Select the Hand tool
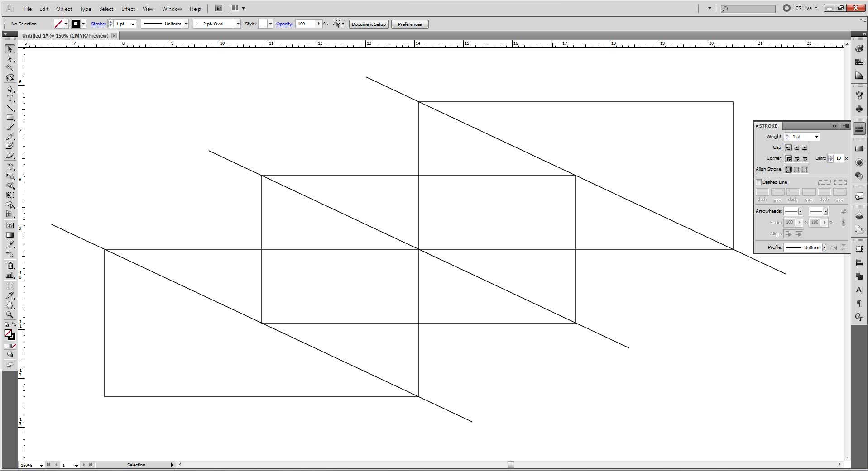Viewport: 868px width, 471px height. 10,305
